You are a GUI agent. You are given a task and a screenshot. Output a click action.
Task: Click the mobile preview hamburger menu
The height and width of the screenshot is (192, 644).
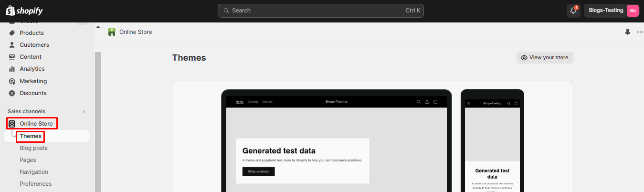[469, 103]
